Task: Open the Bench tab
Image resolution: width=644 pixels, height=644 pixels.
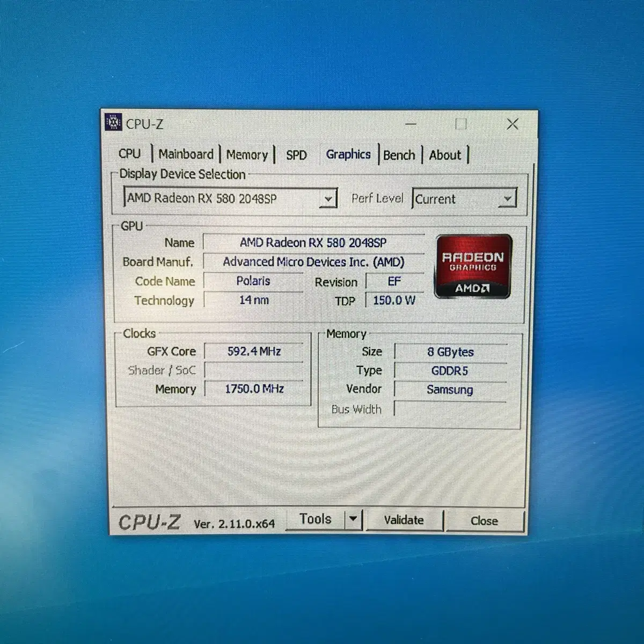Action: pyautogui.click(x=399, y=155)
